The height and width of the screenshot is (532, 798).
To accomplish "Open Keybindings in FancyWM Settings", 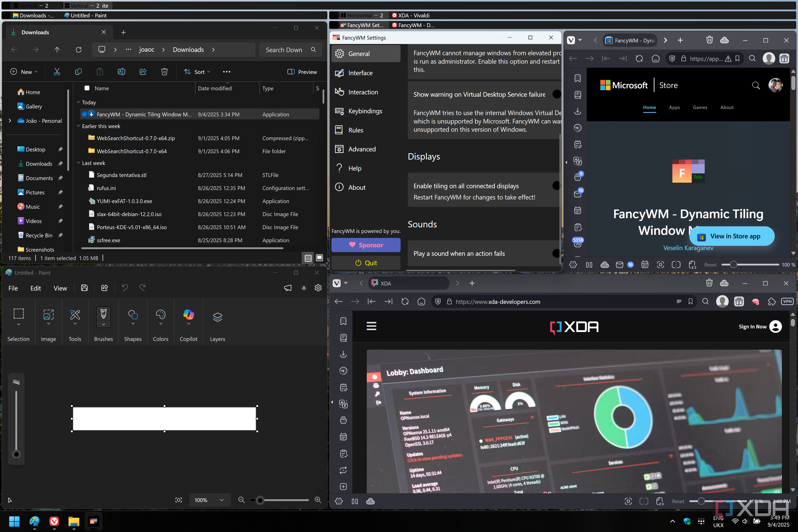I will click(x=366, y=111).
